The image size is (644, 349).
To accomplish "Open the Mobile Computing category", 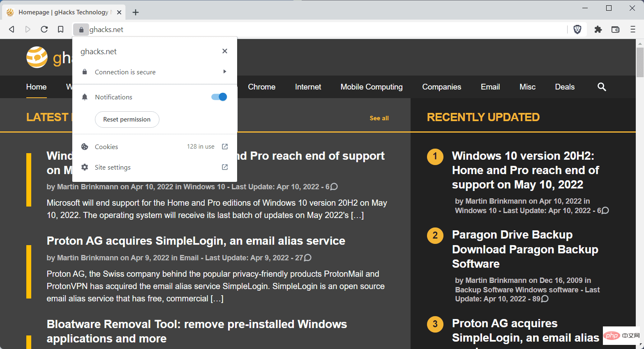I will (x=372, y=87).
